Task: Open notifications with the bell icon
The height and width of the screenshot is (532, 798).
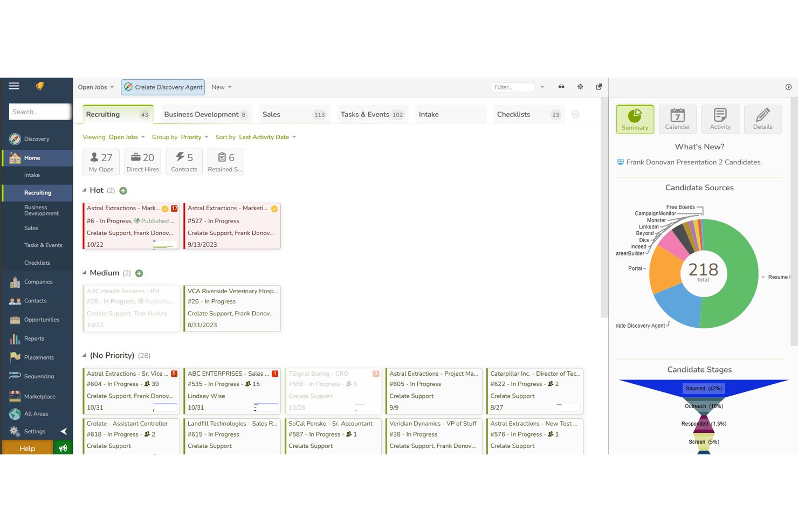Action: tap(39, 86)
